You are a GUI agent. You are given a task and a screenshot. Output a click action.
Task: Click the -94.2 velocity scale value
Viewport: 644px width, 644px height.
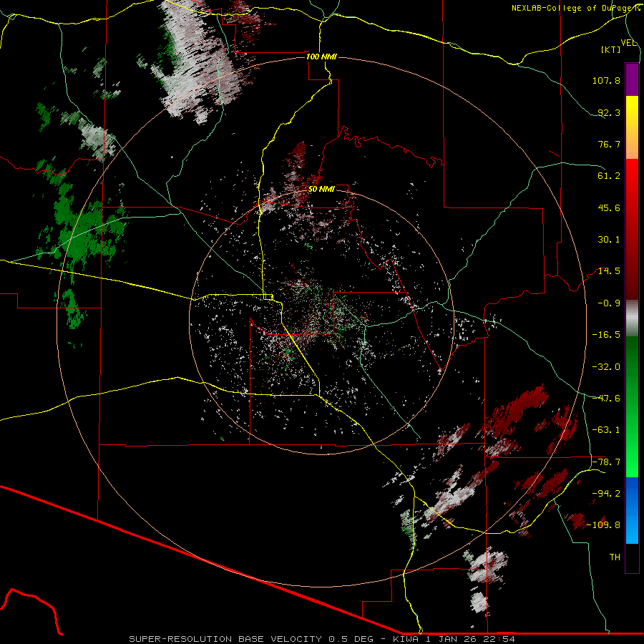click(x=606, y=494)
